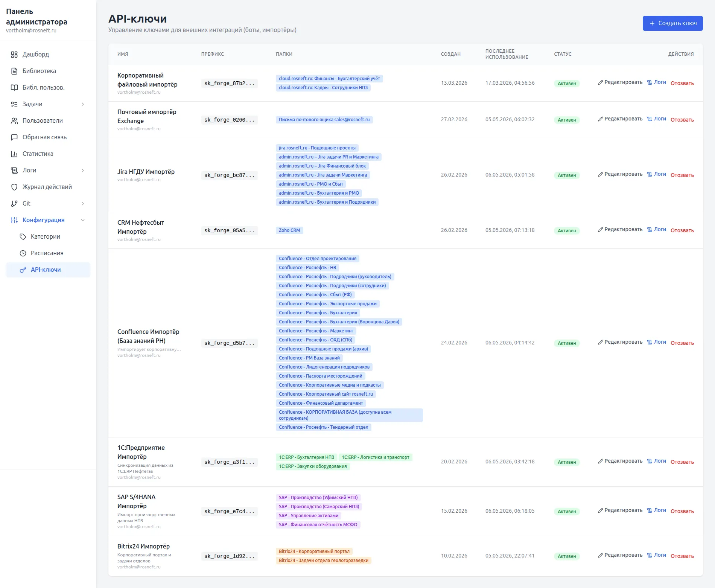Click the ПОСЛЕДНЕЕ ИСПОЛЬЗОВАНИЕ column header

click(507, 54)
